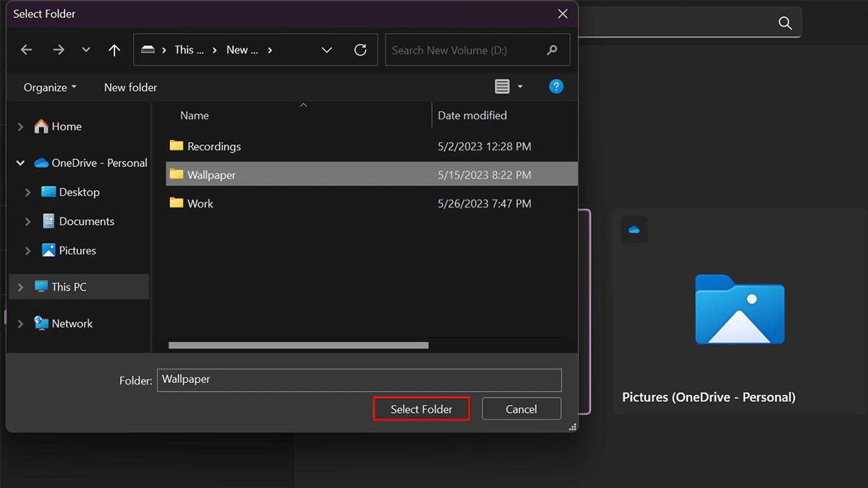Cancel the folder selection dialog
Image resolution: width=868 pixels, height=488 pixels.
tap(521, 409)
